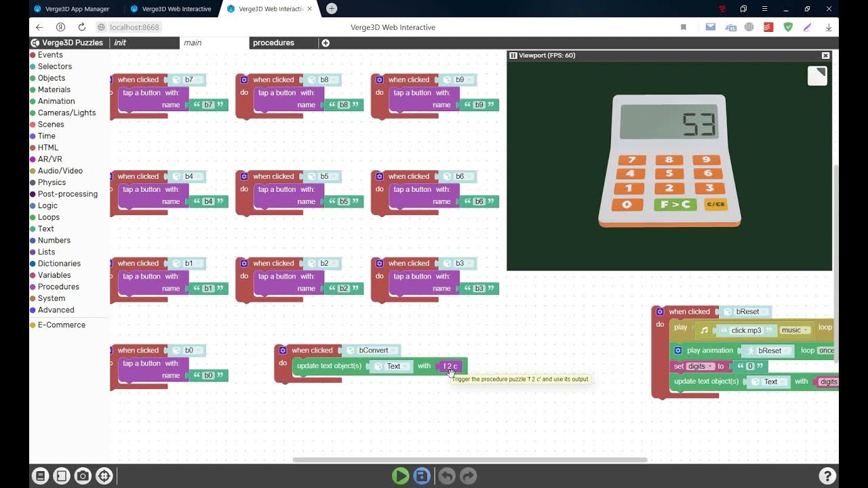Click the C/CE button on calculator

click(716, 204)
